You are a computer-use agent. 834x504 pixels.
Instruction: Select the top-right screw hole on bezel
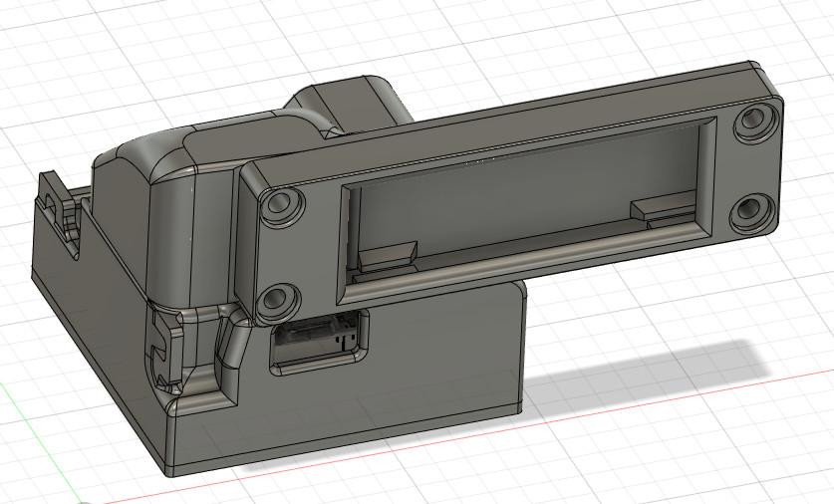tap(756, 122)
